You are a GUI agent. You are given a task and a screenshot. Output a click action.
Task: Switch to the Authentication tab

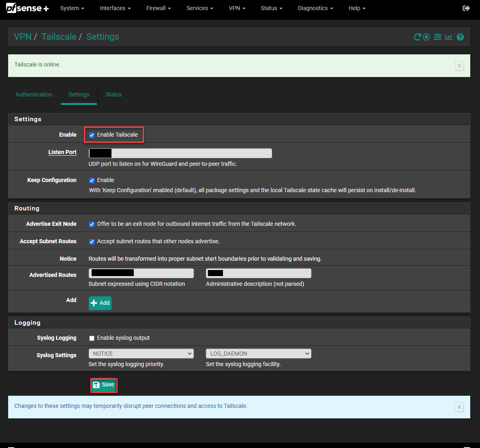(34, 94)
